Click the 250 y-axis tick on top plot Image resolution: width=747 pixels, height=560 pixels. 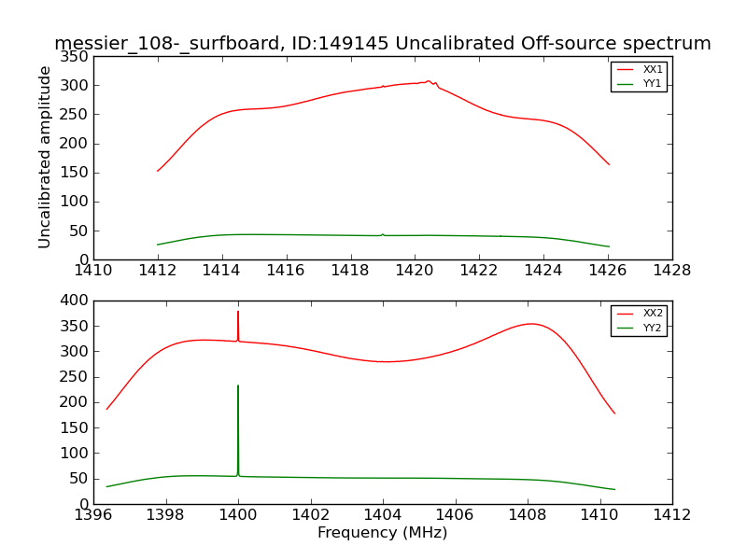(x=74, y=115)
